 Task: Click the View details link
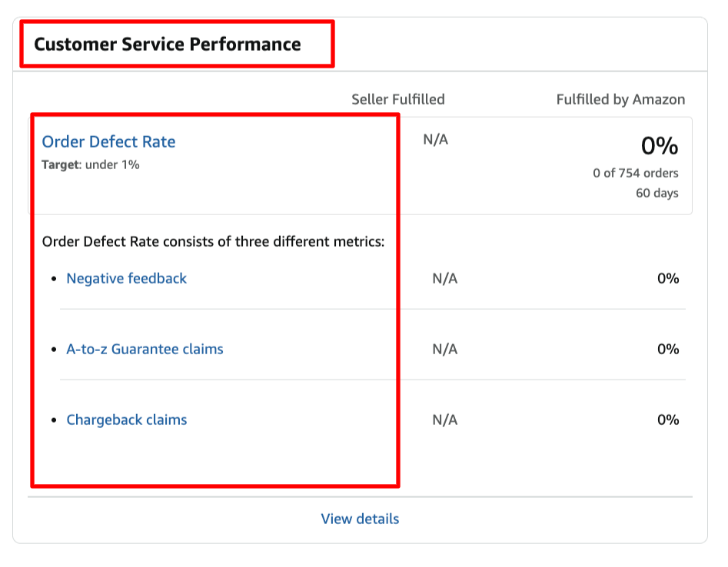pos(360,519)
